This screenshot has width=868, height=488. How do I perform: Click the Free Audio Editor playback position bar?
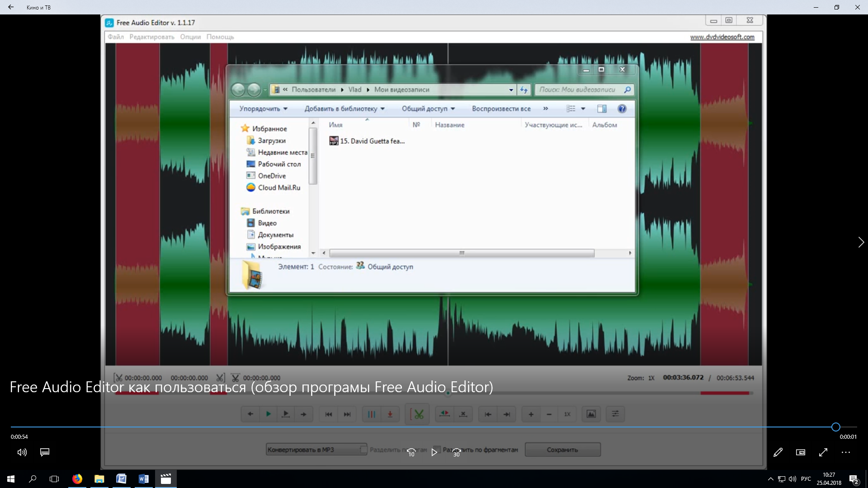click(x=434, y=393)
